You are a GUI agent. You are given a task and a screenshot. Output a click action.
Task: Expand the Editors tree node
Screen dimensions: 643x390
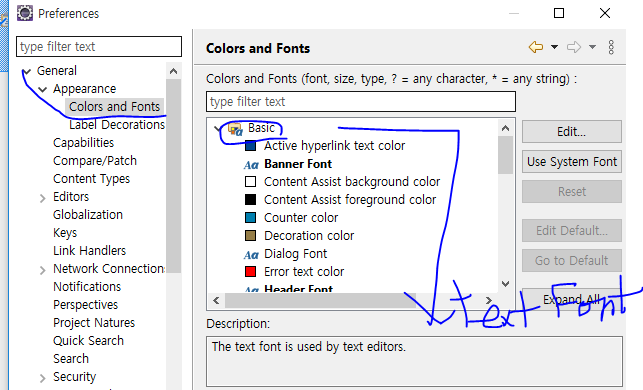click(x=42, y=198)
